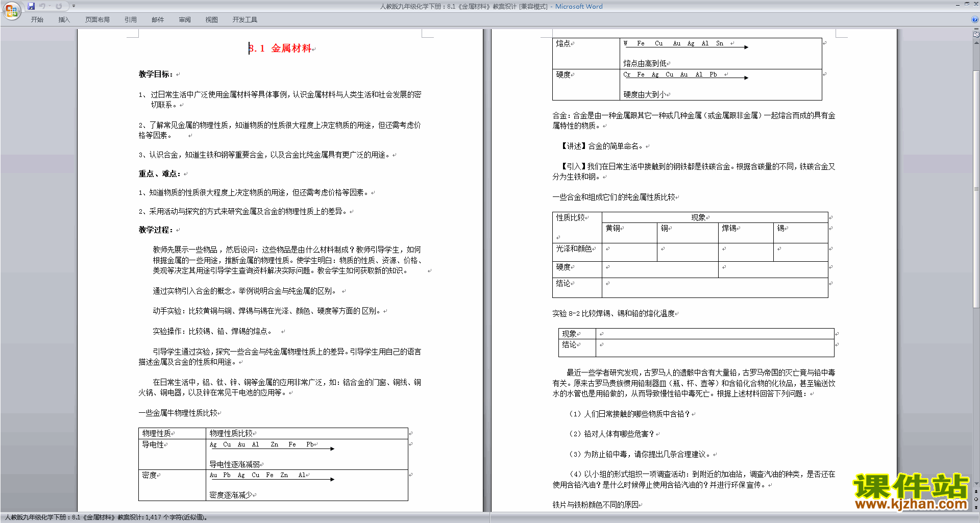980x523 pixels.
Task: Switch to the 页面布局 tab
Action: (97, 20)
